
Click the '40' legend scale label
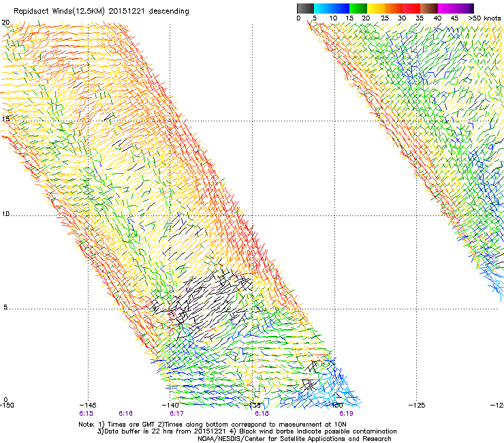point(437,18)
